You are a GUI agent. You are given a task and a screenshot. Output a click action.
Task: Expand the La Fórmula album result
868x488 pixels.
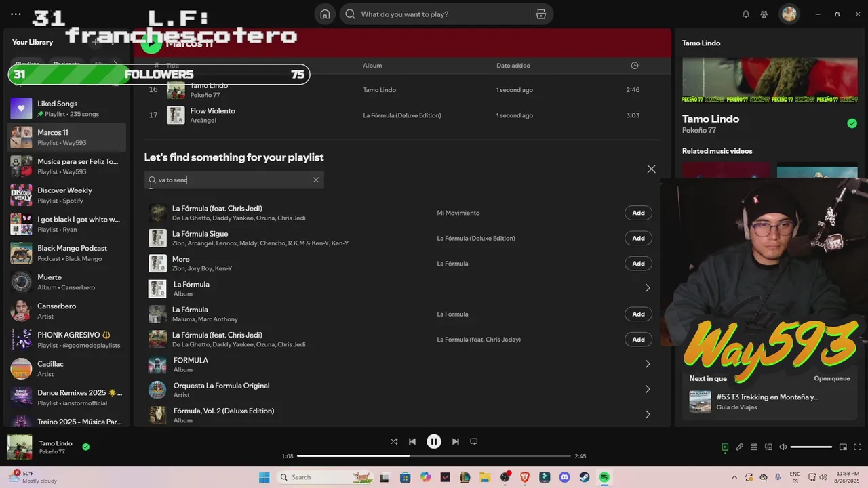[648, 289]
